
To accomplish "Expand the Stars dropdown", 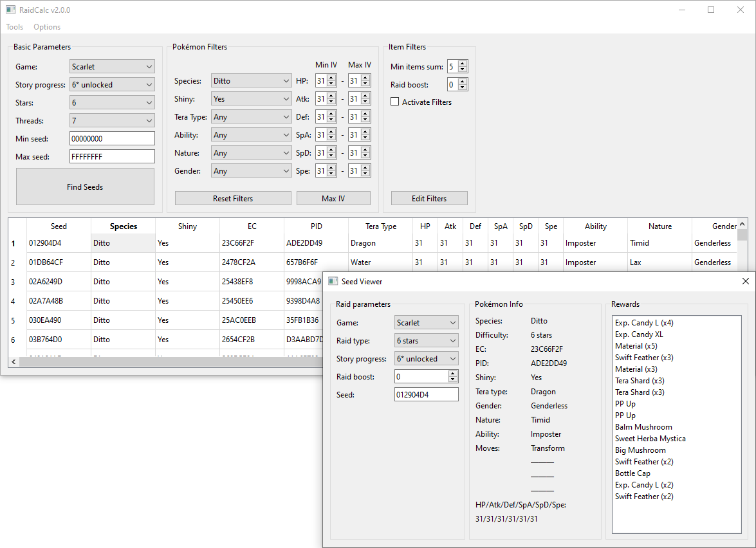I will 112,103.
